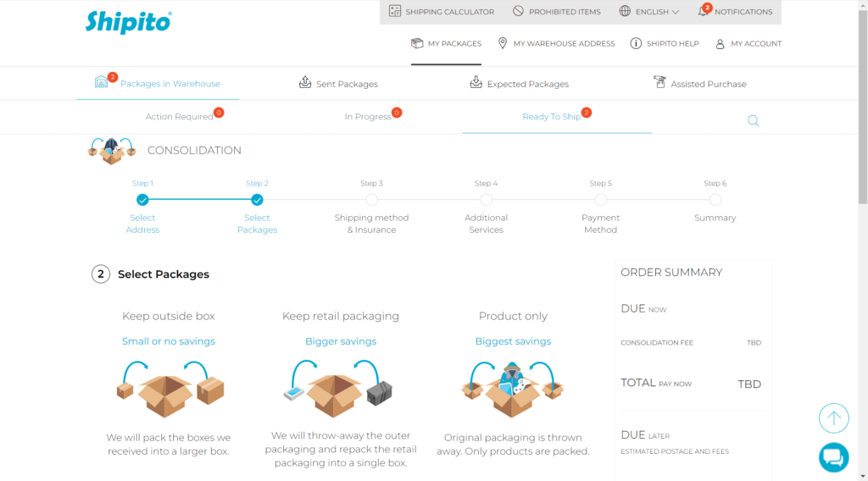Click the Summary step label

[x=715, y=218]
